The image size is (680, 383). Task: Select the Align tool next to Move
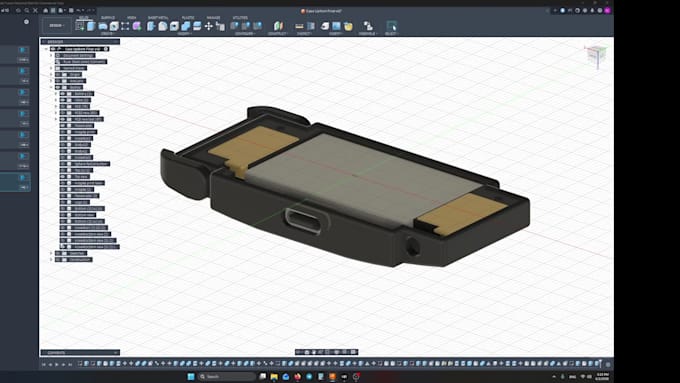(220, 26)
